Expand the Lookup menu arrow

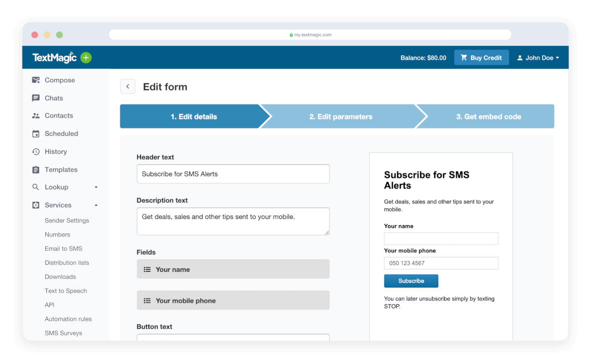[x=96, y=187]
